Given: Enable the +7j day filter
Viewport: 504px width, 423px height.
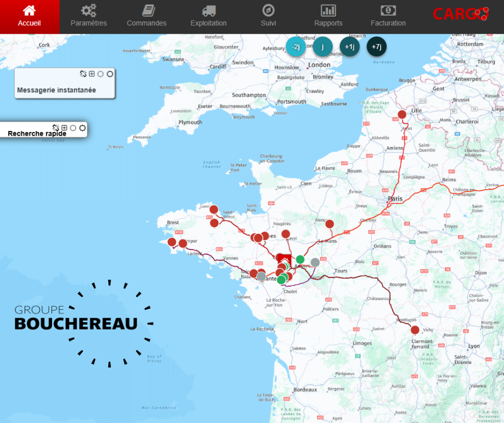Looking at the screenshot, I should (376, 47).
